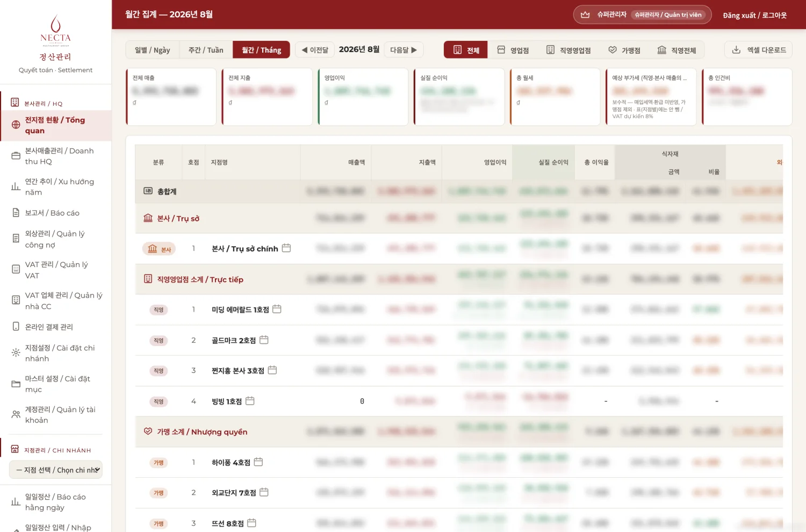
Task: Go to next month with 다음달 button
Action: tap(404, 50)
